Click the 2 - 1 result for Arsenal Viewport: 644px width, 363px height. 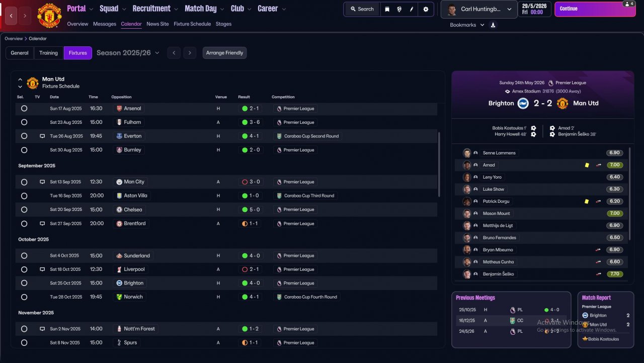click(250, 108)
